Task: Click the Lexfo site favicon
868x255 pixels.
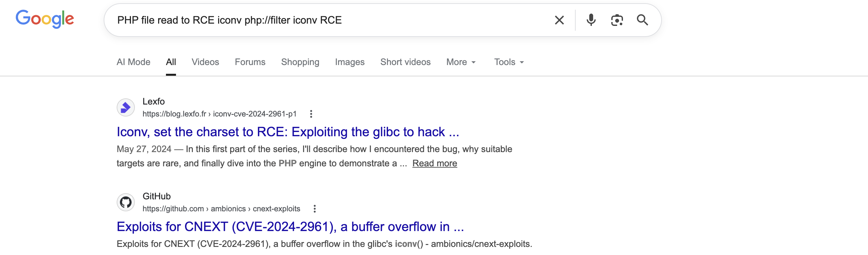Action: click(126, 108)
